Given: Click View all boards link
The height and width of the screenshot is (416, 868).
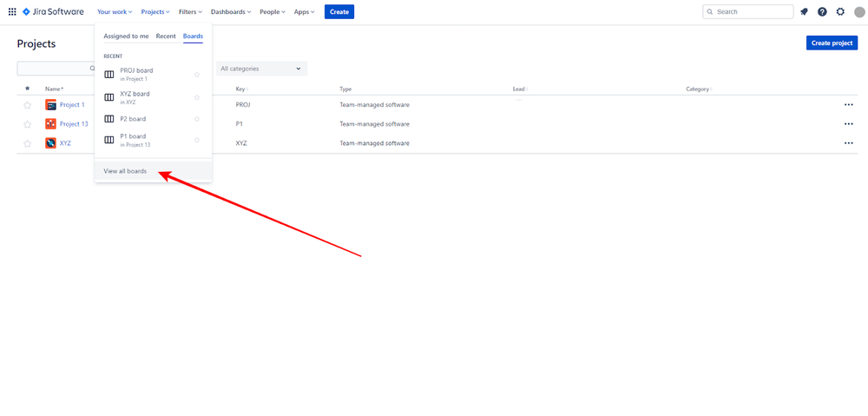Looking at the screenshot, I should (125, 171).
